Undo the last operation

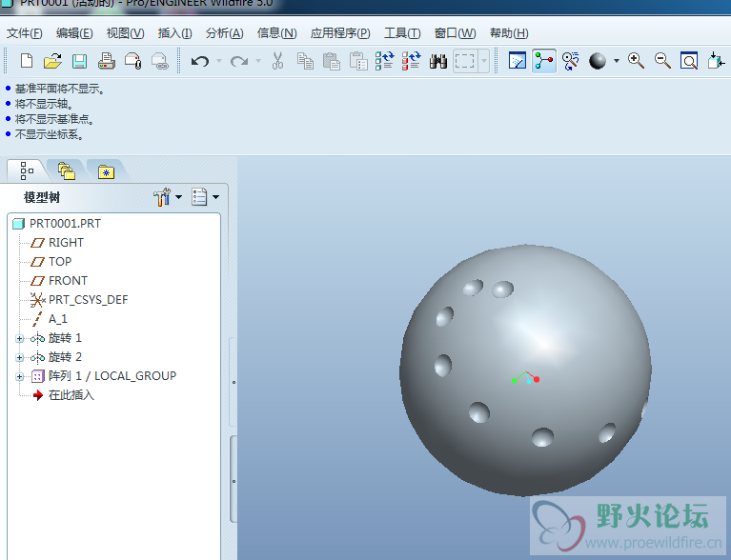click(x=200, y=61)
